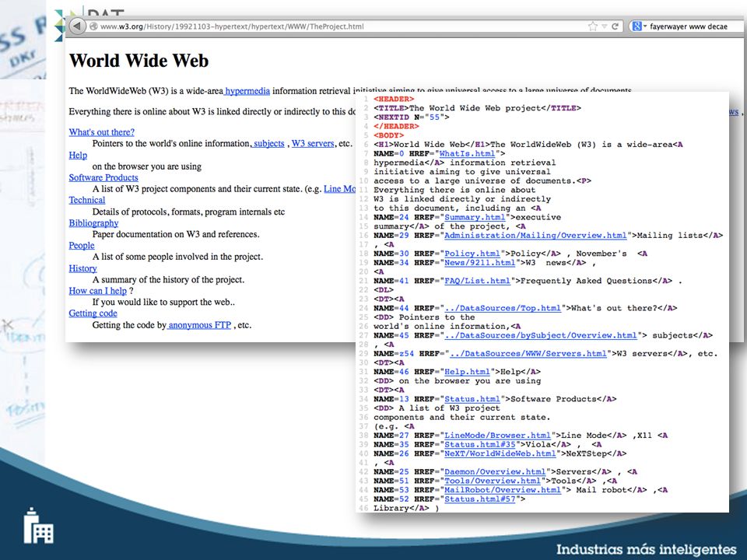
Task: Select the '<HEADER>' tag on source line 1
Action: [x=394, y=99]
